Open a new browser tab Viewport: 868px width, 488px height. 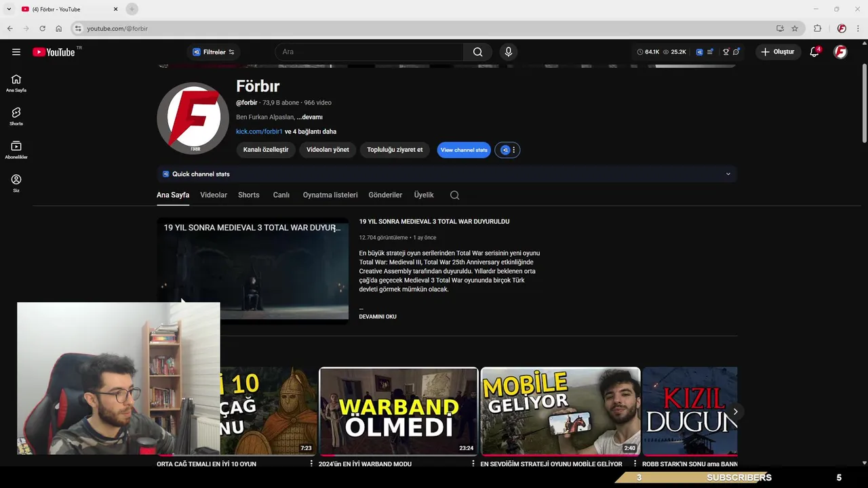click(x=132, y=9)
